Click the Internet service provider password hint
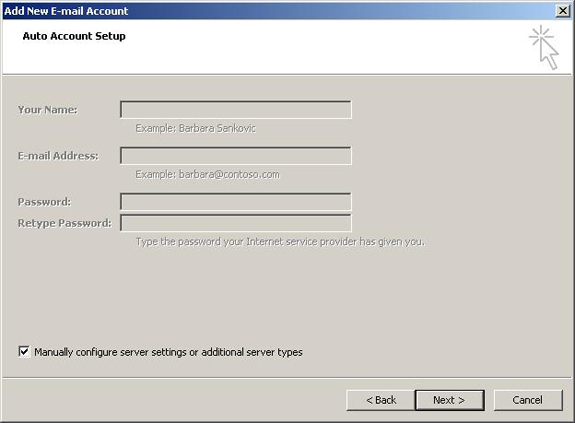This screenshot has width=575, height=423. pos(280,242)
